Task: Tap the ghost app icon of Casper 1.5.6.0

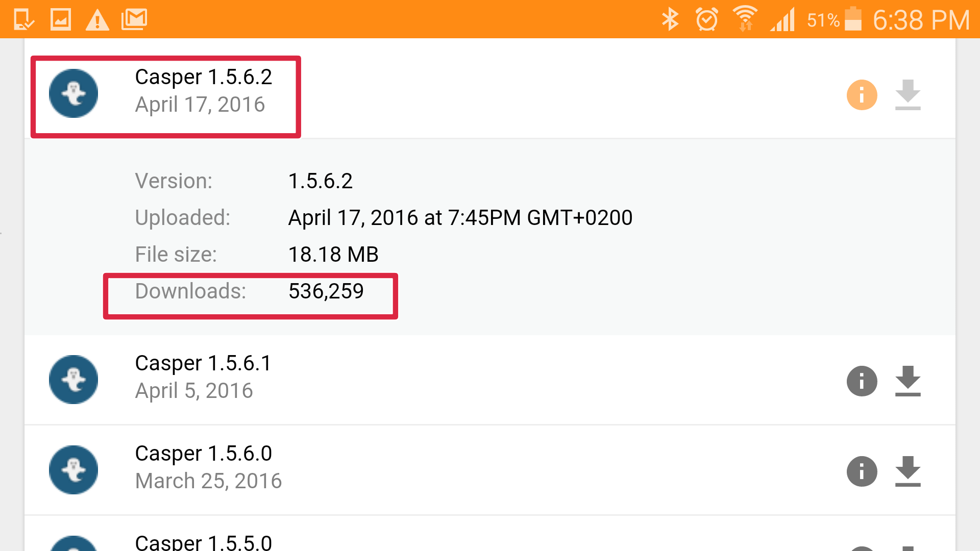Action: coord(73,470)
